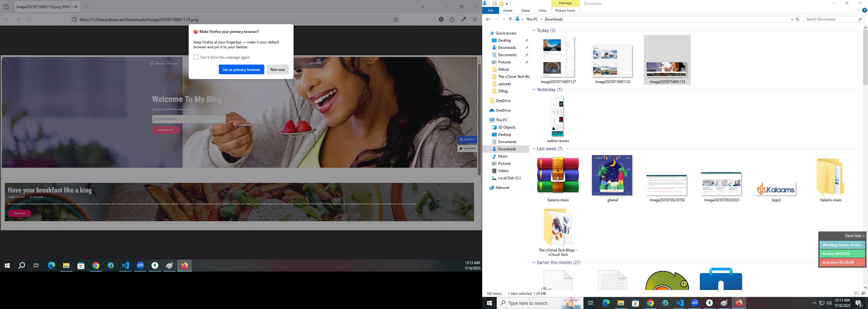Screen dimensions: 868x309
Task: Select the gfaewf image file
Action: [612, 175]
